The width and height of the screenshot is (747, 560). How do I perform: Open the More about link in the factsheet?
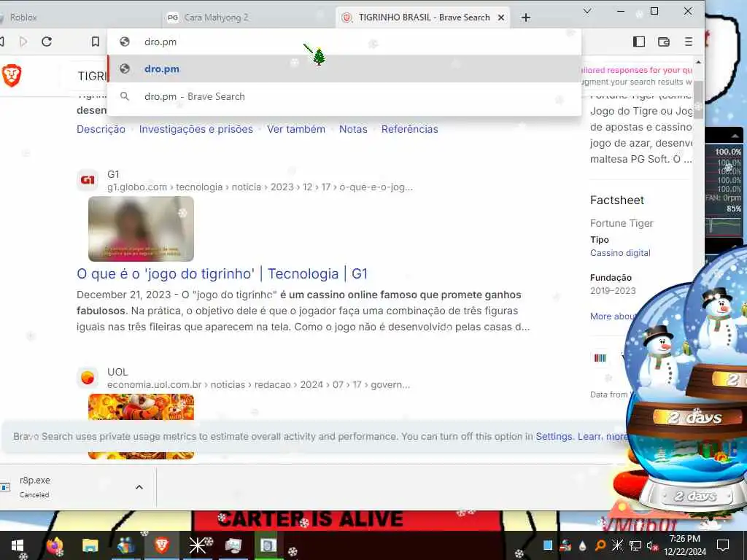(x=612, y=316)
